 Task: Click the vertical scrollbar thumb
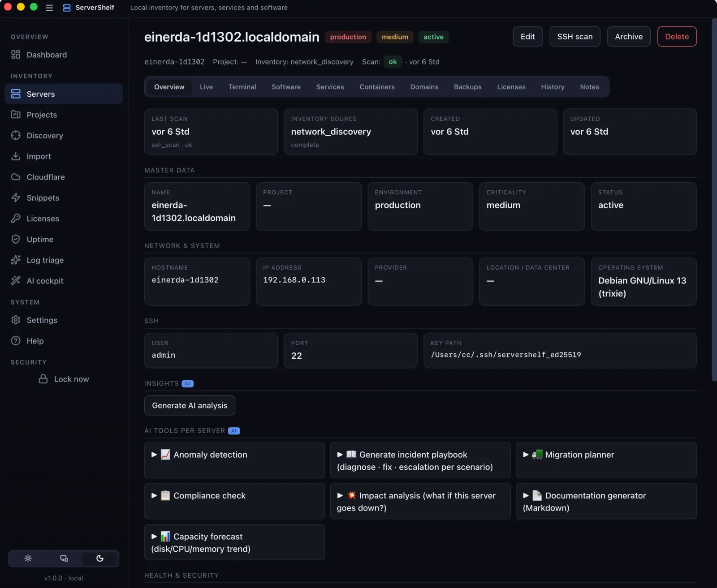(714, 199)
